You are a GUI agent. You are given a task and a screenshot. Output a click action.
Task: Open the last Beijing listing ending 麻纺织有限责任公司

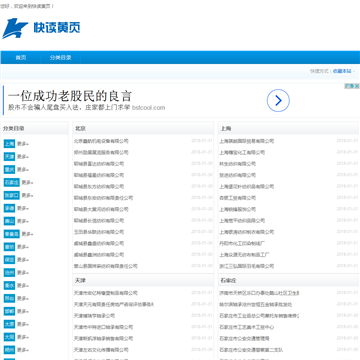(x=106, y=266)
